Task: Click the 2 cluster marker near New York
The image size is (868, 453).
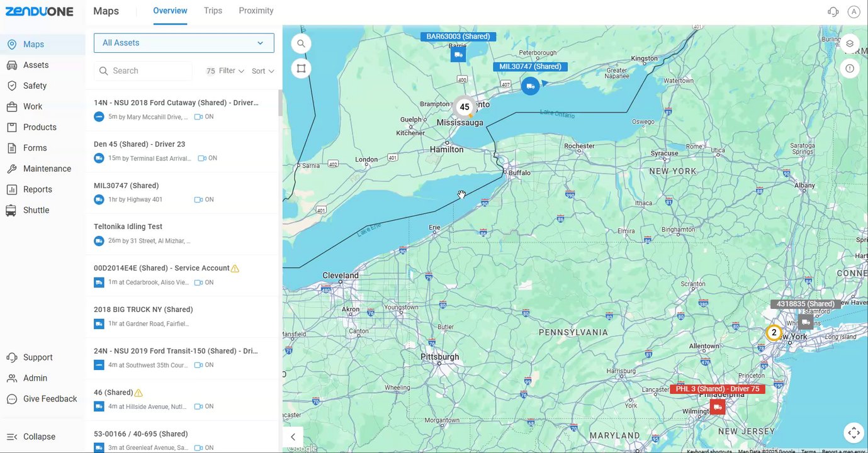Action: (x=774, y=333)
